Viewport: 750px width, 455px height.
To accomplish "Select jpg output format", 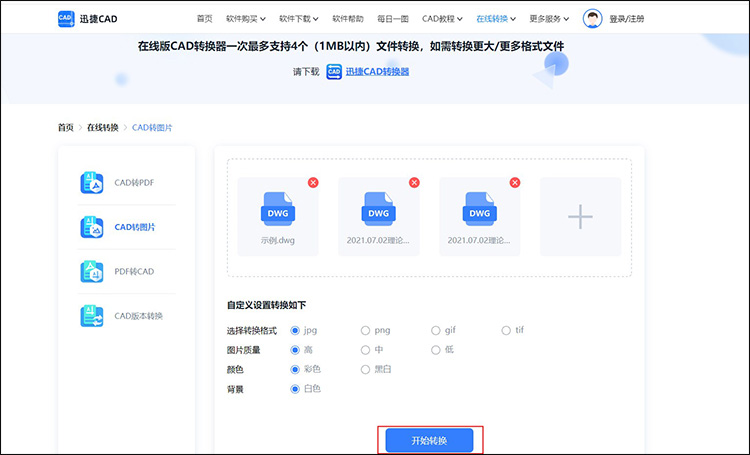I will [295, 331].
